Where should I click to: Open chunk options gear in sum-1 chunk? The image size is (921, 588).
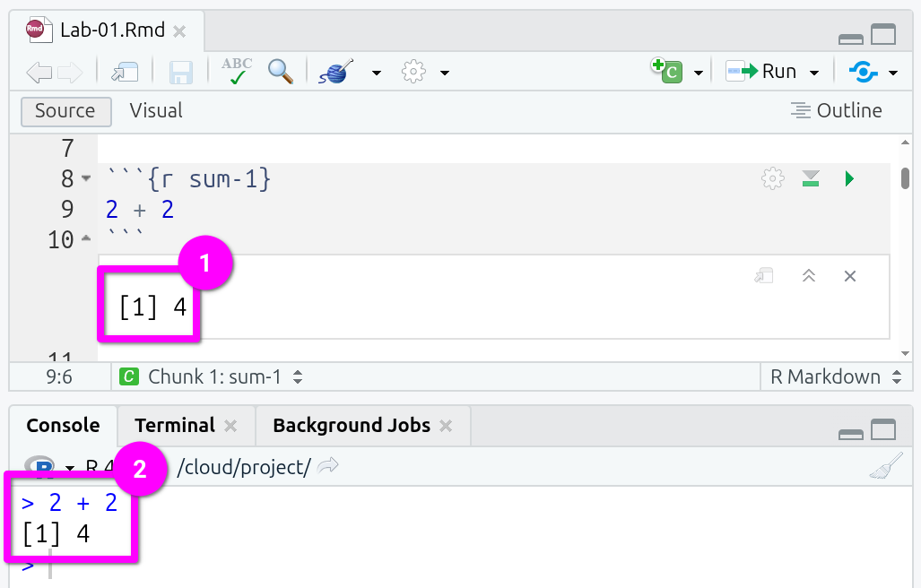pos(771,179)
